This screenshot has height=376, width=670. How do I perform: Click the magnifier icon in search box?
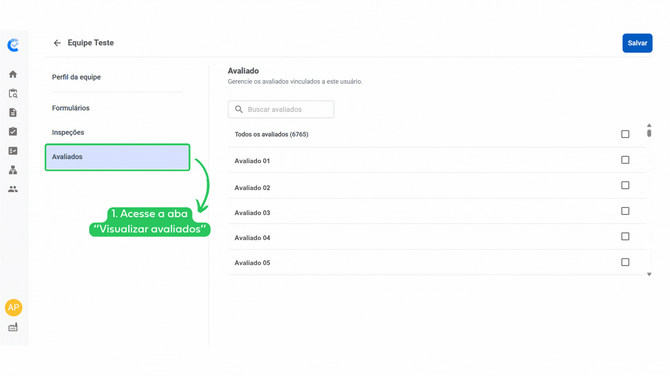239,109
